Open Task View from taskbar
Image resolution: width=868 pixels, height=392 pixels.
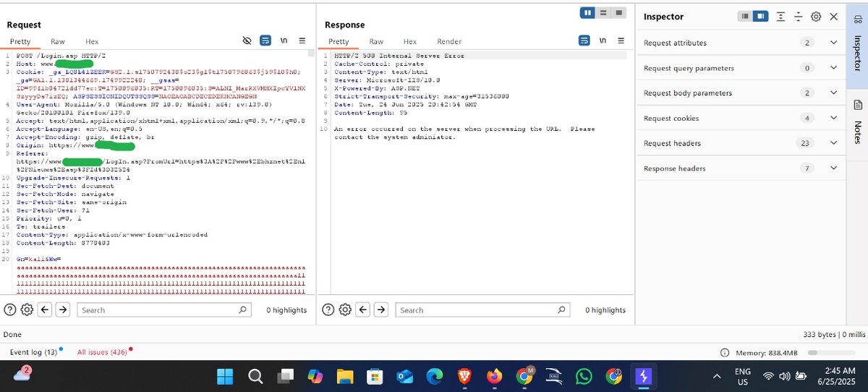pos(286,376)
